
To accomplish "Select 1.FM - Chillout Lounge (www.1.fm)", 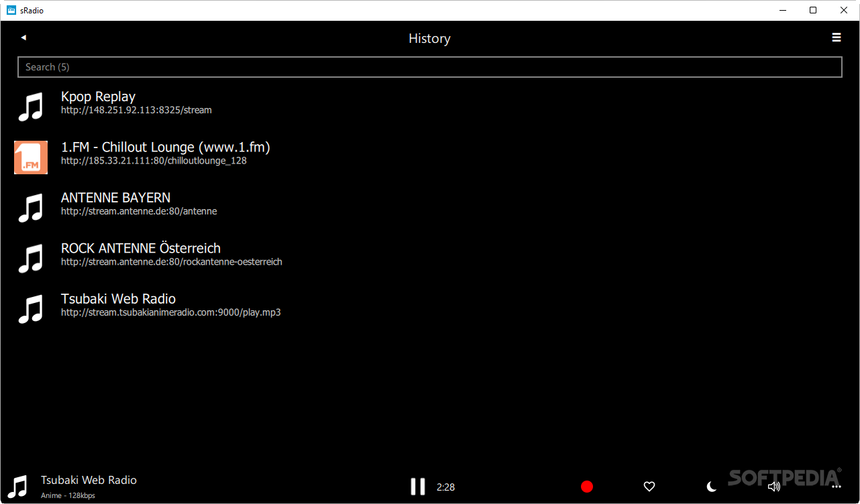I will click(x=166, y=147).
